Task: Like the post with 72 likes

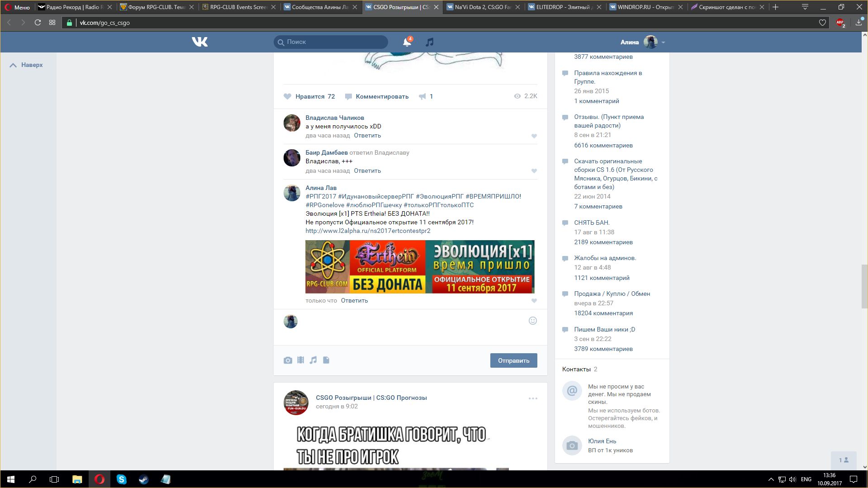Action: pyautogui.click(x=309, y=96)
